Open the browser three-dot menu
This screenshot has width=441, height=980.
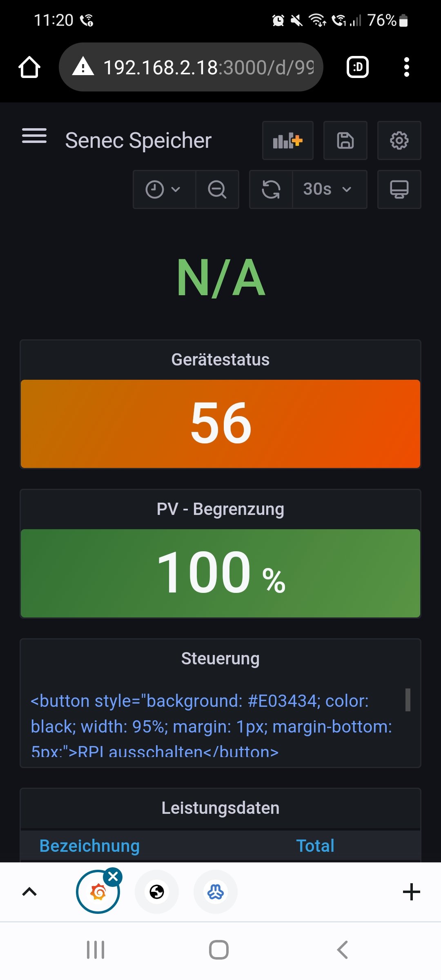coord(406,67)
